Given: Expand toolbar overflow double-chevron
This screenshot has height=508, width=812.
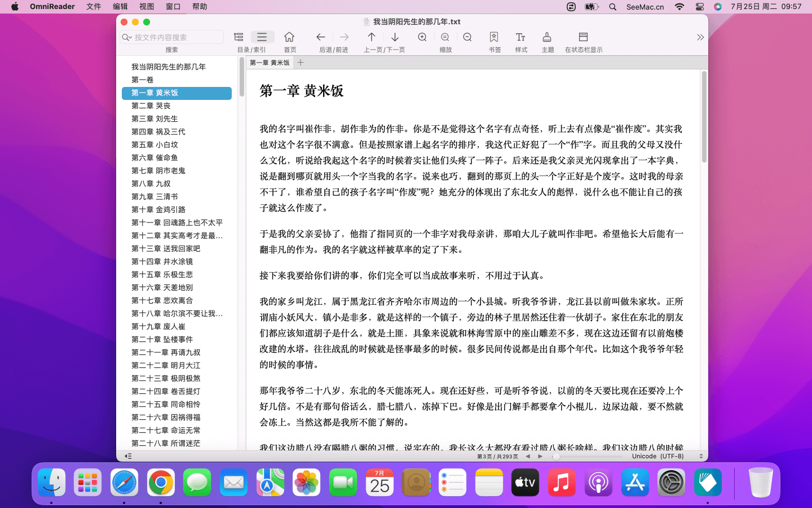Looking at the screenshot, I should [x=700, y=37].
